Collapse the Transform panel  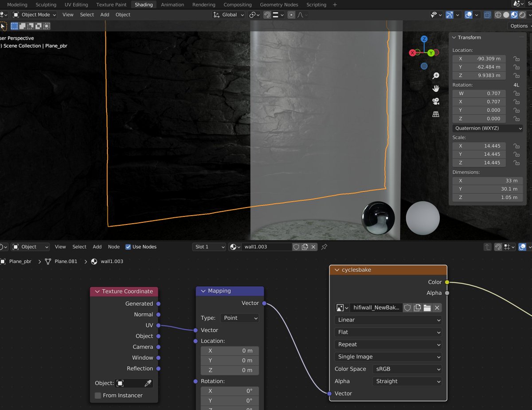coord(454,38)
